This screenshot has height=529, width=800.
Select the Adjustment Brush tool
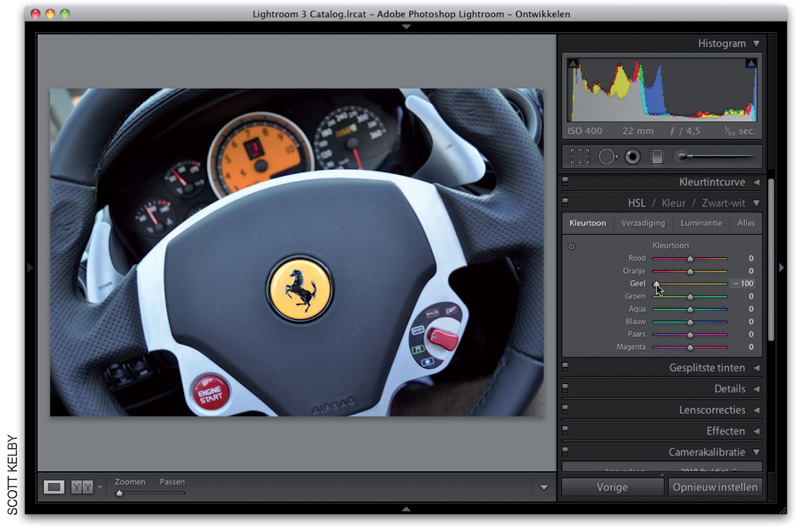click(x=714, y=157)
